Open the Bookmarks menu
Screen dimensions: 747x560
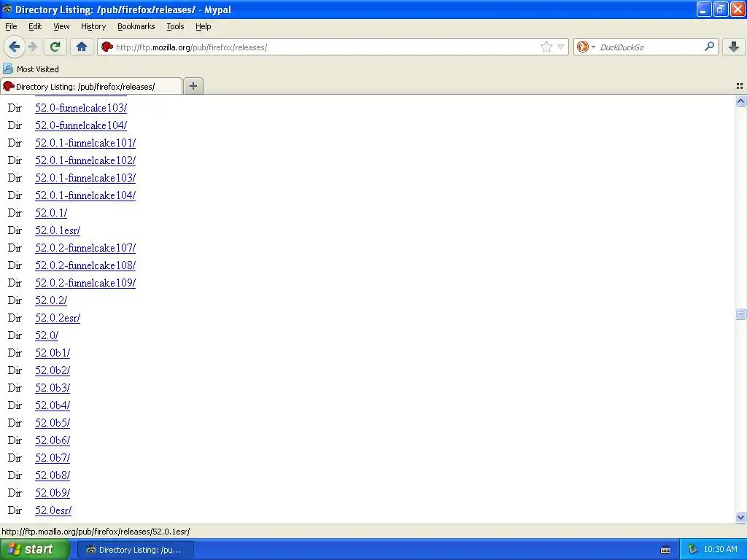(x=136, y=26)
